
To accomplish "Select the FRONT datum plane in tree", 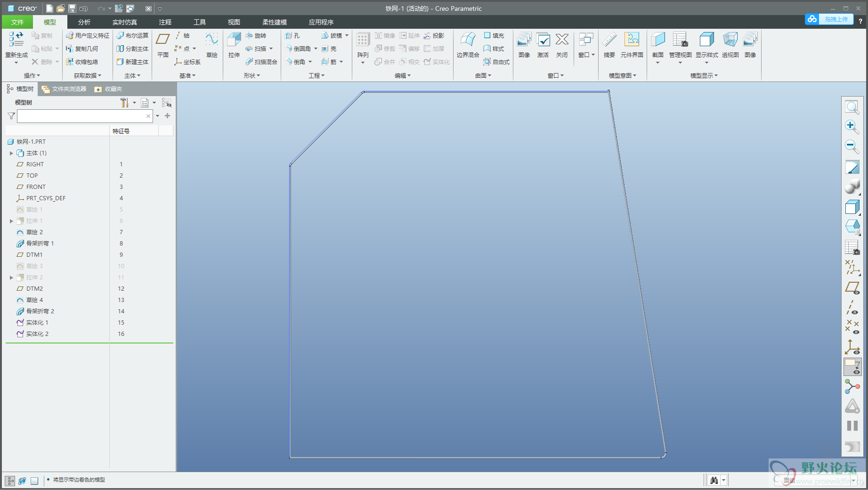I will 36,187.
